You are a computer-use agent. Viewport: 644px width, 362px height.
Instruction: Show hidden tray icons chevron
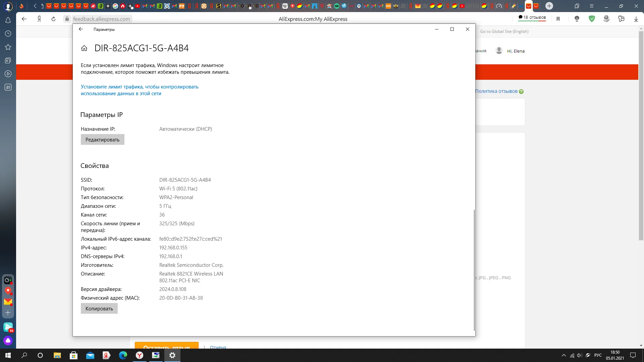point(564,355)
